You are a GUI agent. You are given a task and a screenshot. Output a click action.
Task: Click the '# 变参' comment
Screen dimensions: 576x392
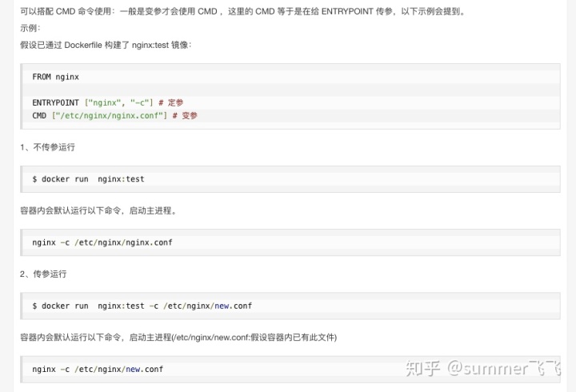185,115
